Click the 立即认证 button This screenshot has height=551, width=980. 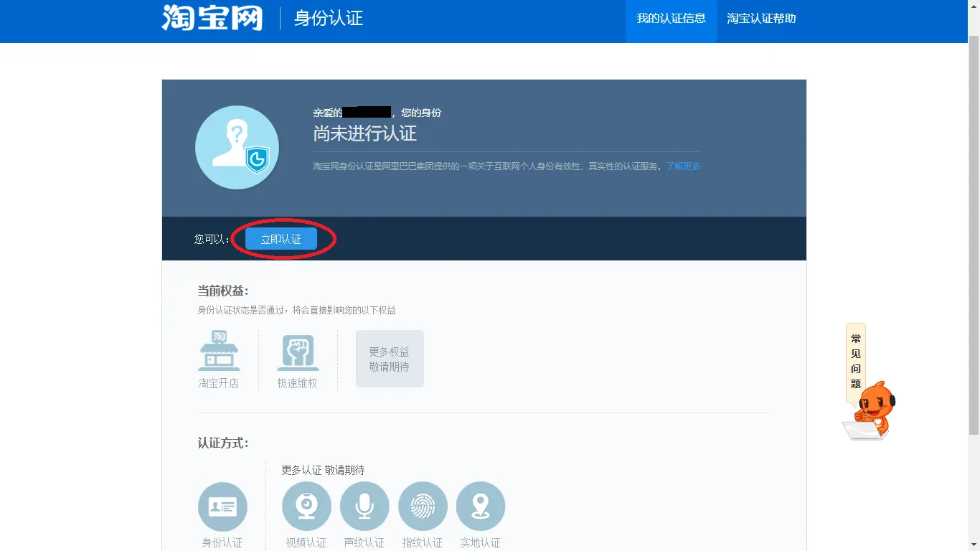281,239
